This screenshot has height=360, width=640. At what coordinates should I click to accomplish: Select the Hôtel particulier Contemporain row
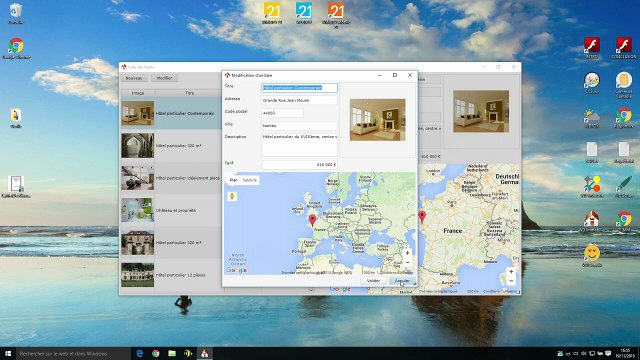171,113
